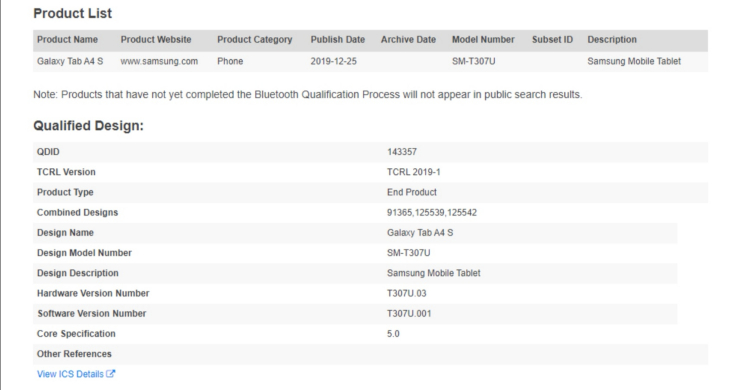Select Samsung Mobile Tablet in Product List row
The width and height of the screenshot is (750, 390).
coord(634,61)
